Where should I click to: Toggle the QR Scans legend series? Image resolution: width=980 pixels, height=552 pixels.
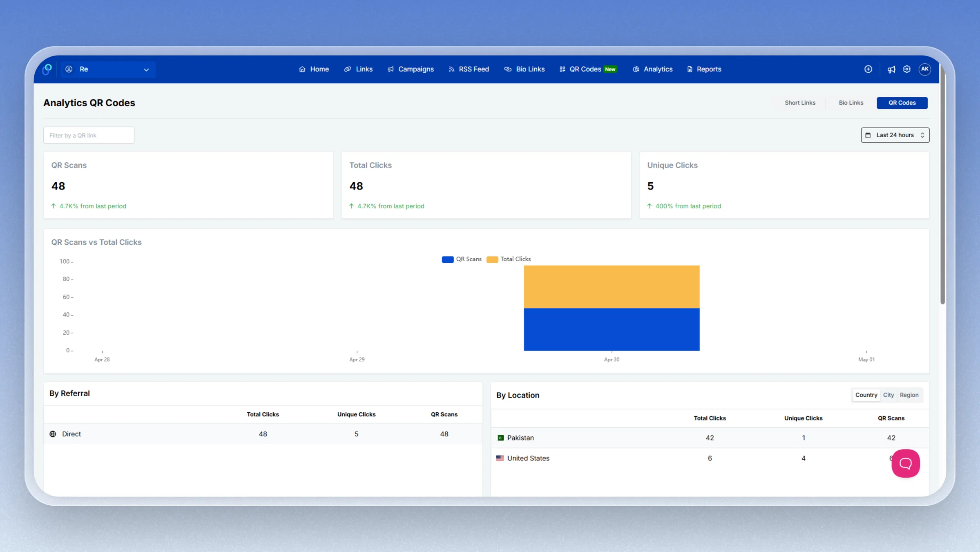pos(462,259)
